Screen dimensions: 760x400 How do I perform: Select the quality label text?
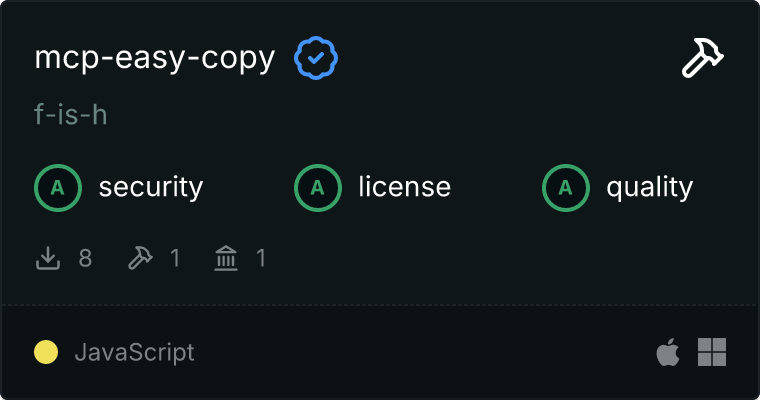pyautogui.click(x=649, y=187)
